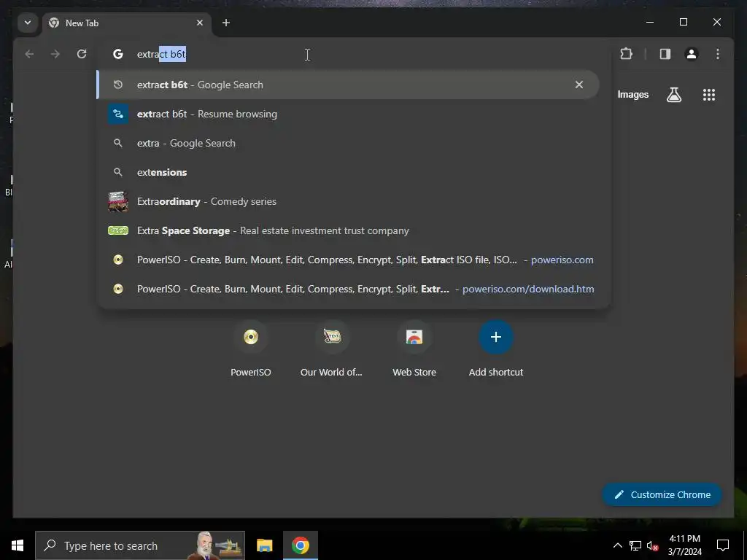This screenshot has height=560, width=747.
Task: Click the Extra Space Storage logo thumbnail
Action: point(118,231)
